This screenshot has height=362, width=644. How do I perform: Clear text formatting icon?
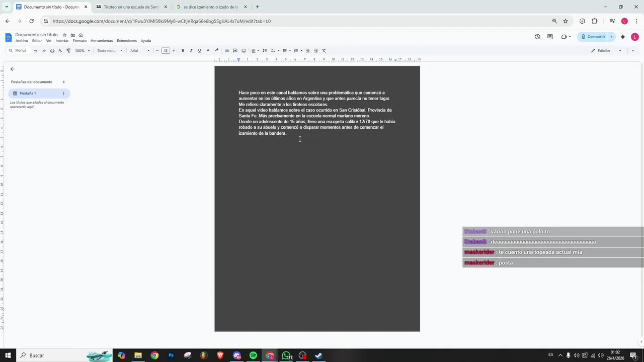click(x=324, y=51)
